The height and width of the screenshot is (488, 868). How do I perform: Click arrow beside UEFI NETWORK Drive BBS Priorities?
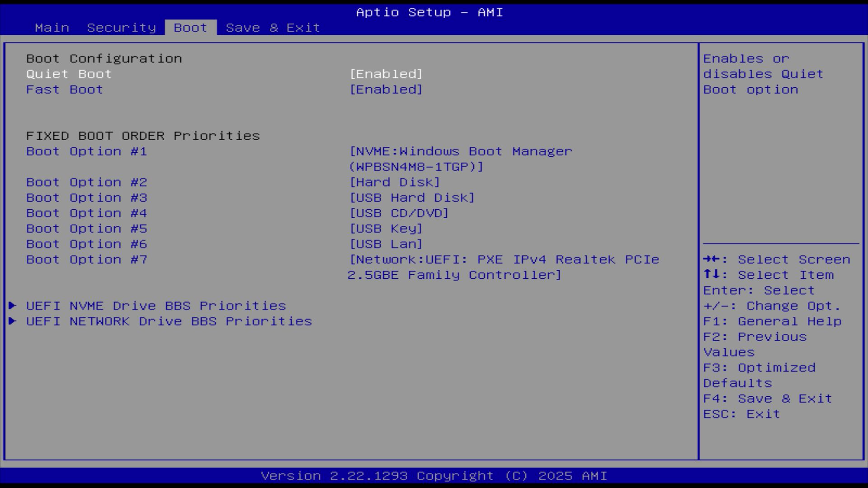13,321
